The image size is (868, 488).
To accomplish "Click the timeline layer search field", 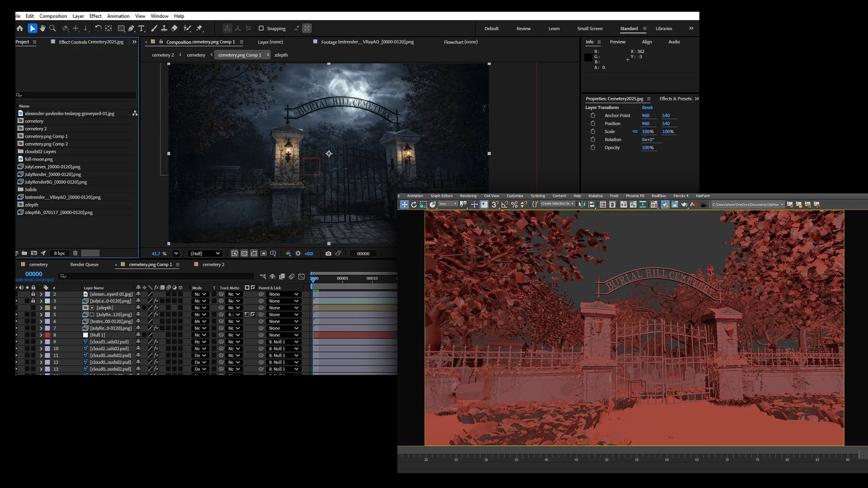I will tap(156, 276).
